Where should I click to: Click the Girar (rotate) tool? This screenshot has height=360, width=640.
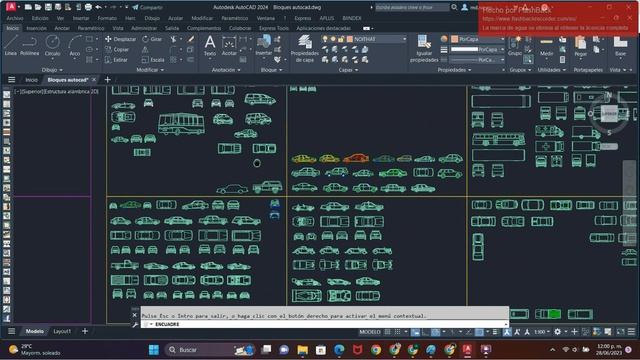tap(152, 39)
